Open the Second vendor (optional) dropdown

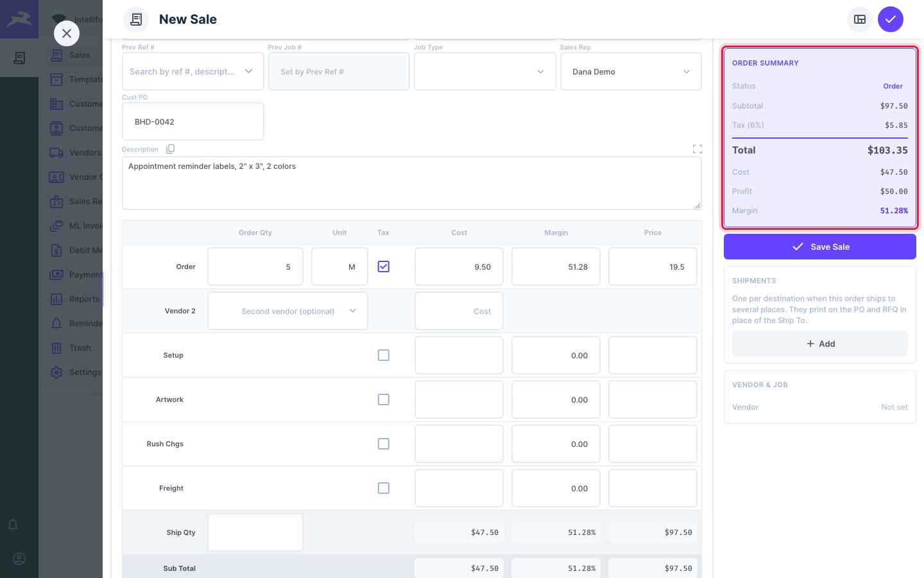click(287, 311)
